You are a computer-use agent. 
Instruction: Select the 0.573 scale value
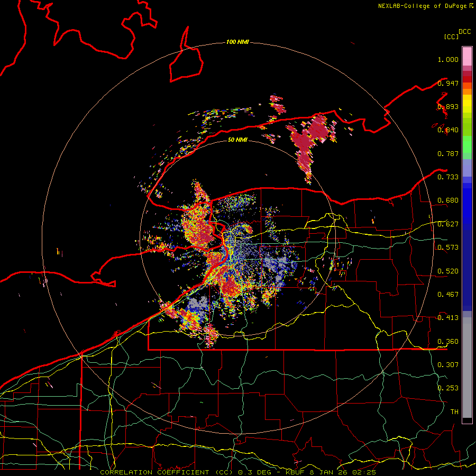pos(448,248)
